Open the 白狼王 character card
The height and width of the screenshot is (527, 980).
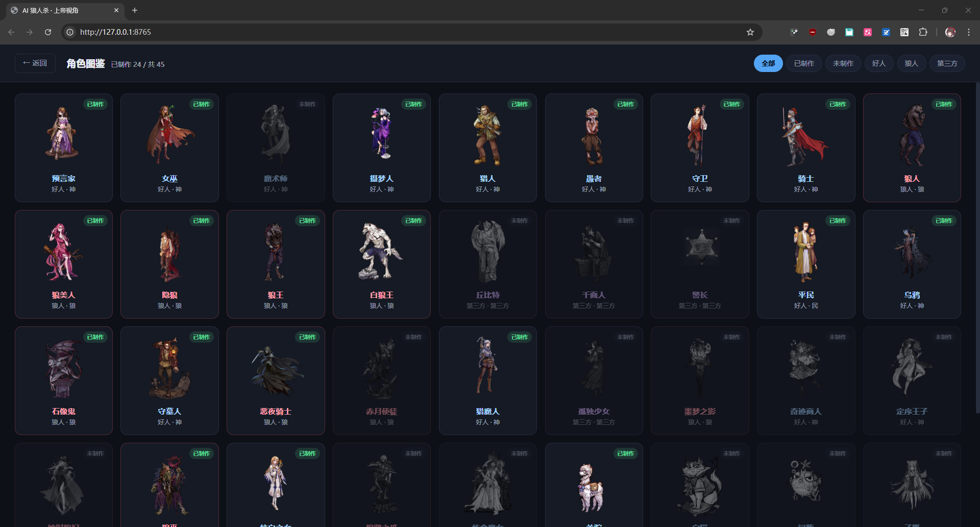(382, 264)
